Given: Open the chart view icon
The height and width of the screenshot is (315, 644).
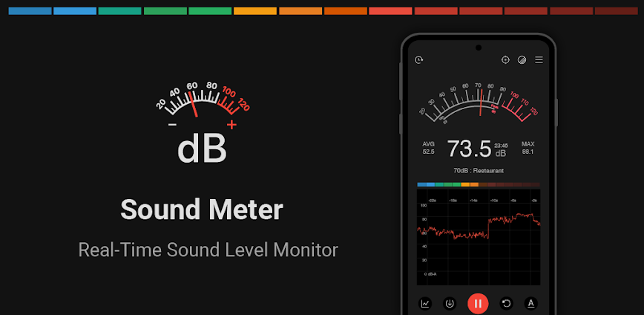Looking at the screenshot, I should click(425, 303).
